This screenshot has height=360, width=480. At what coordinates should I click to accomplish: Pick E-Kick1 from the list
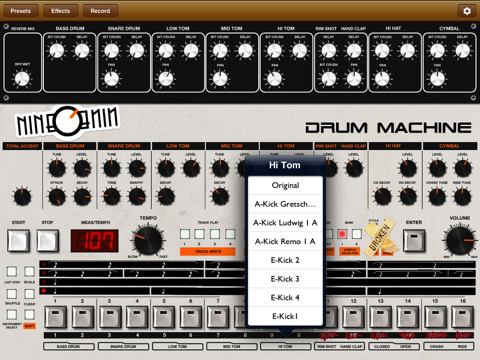(x=285, y=316)
